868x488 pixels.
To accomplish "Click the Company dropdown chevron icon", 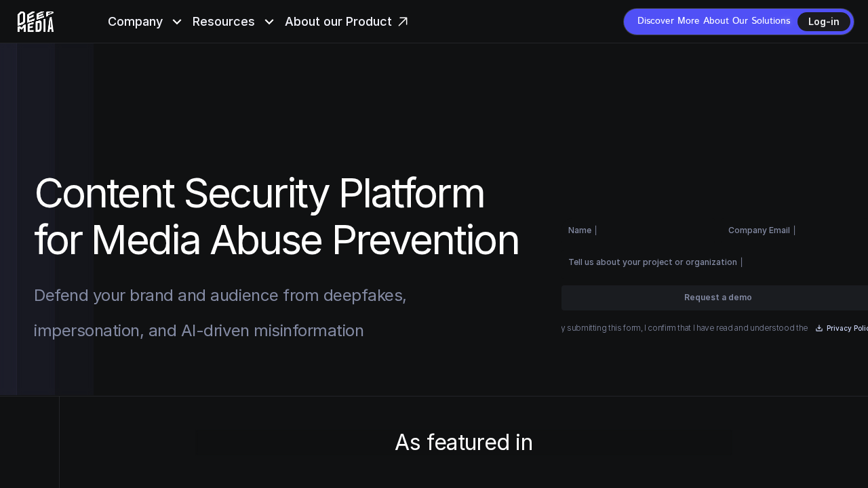I will click(x=177, y=22).
